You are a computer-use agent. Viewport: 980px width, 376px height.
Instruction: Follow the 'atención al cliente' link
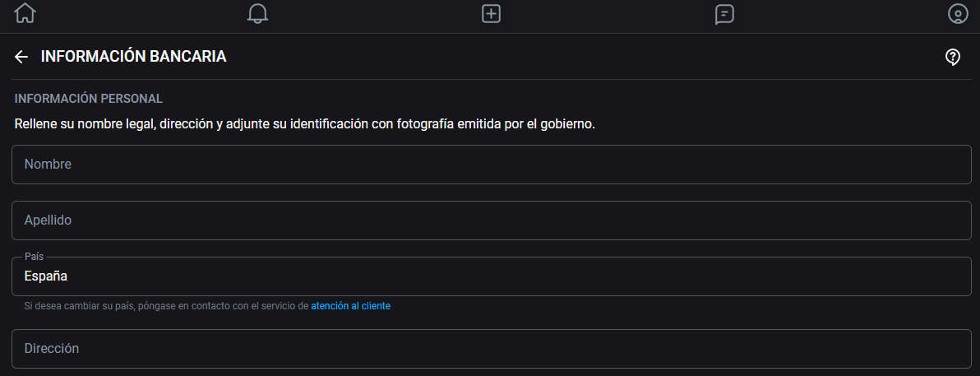tap(350, 306)
